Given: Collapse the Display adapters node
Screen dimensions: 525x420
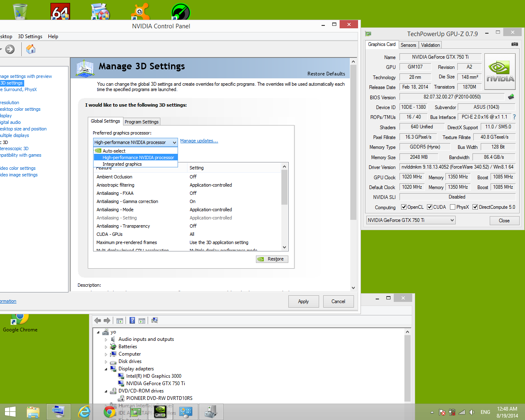Looking at the screenshot, I should pos(106,369).
